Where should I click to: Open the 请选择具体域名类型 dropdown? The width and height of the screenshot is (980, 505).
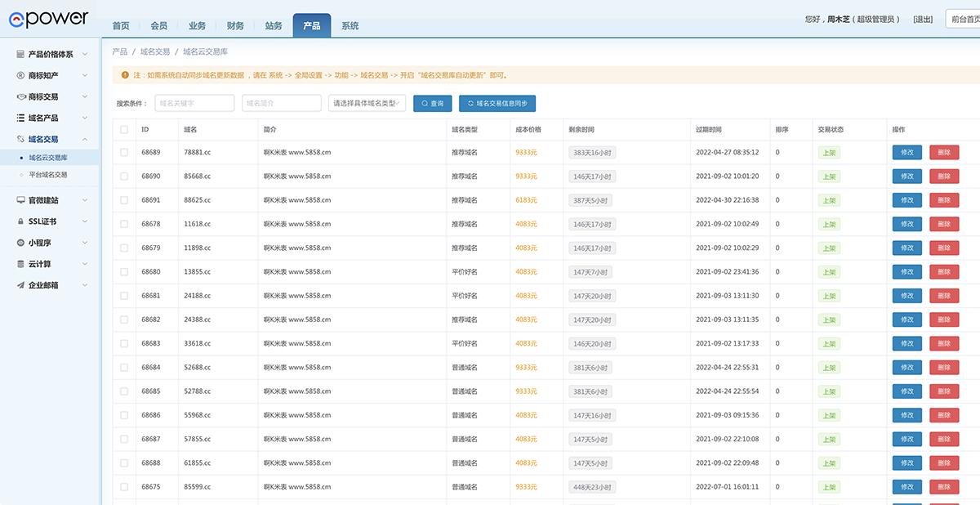(367, 103)
